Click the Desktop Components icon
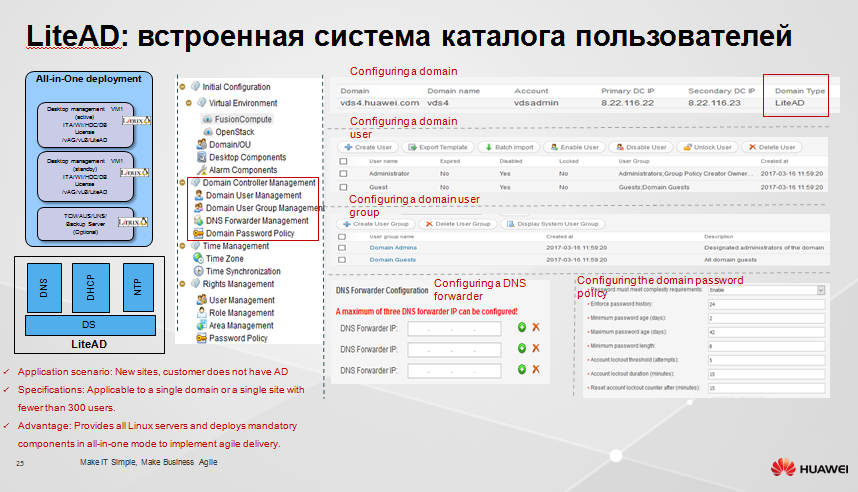Image resolution: width=858 pixels, height=492 pixels. [201, 157]
